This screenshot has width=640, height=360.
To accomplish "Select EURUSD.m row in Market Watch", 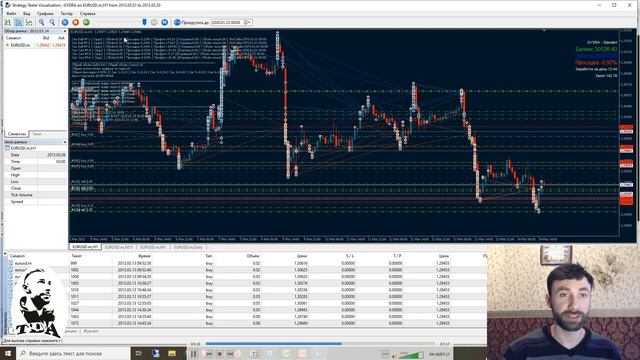I will [x=35, y=45].
